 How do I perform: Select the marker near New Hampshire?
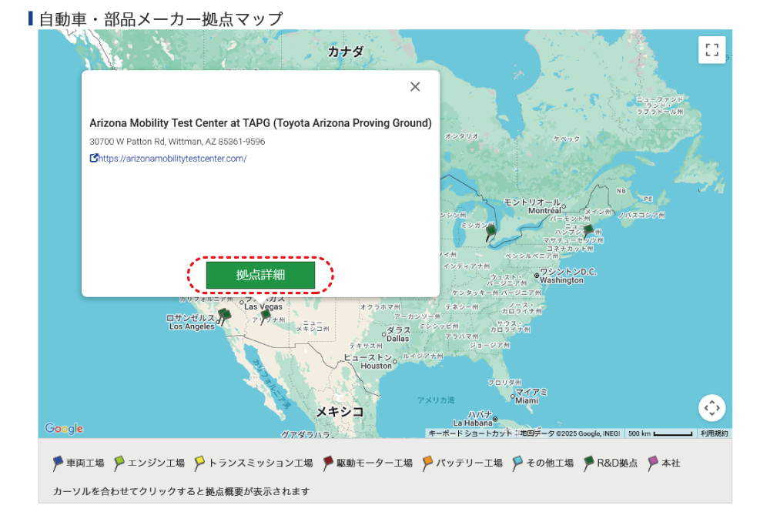[588, 230]
